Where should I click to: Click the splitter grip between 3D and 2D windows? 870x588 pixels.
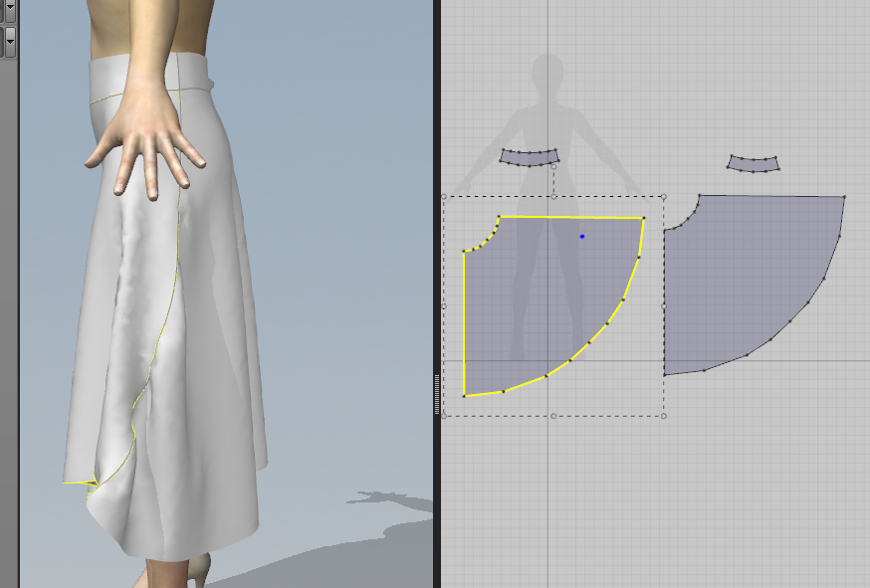pos(437,394)
